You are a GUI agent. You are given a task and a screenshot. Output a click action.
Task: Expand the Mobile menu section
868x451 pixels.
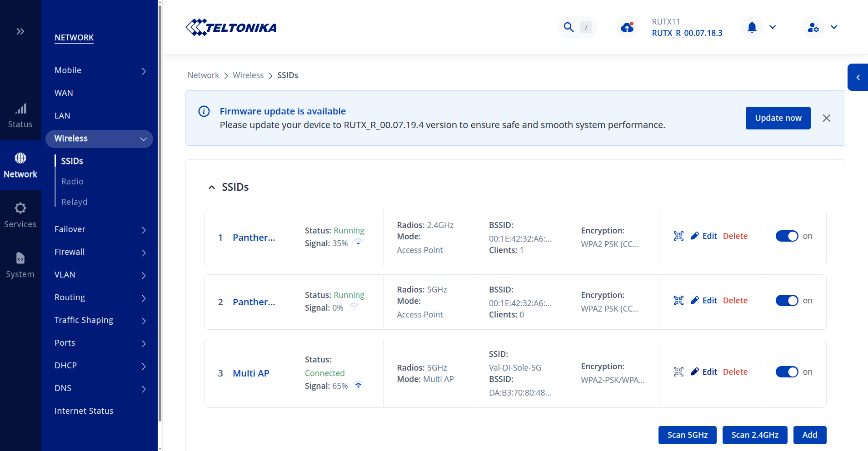(99, 70)
